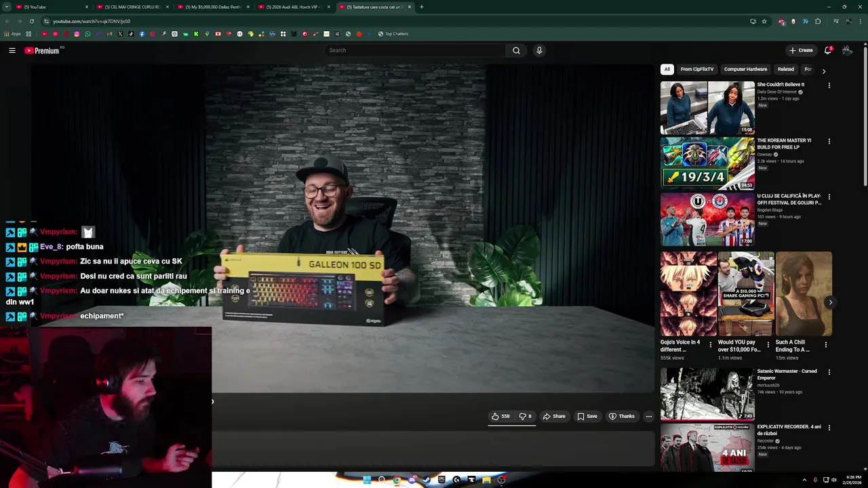The width and height of the screenshot is (868, 488).
Task: Open WhatsApp bookmark in bookmarks bar
Action: (87, 34)
